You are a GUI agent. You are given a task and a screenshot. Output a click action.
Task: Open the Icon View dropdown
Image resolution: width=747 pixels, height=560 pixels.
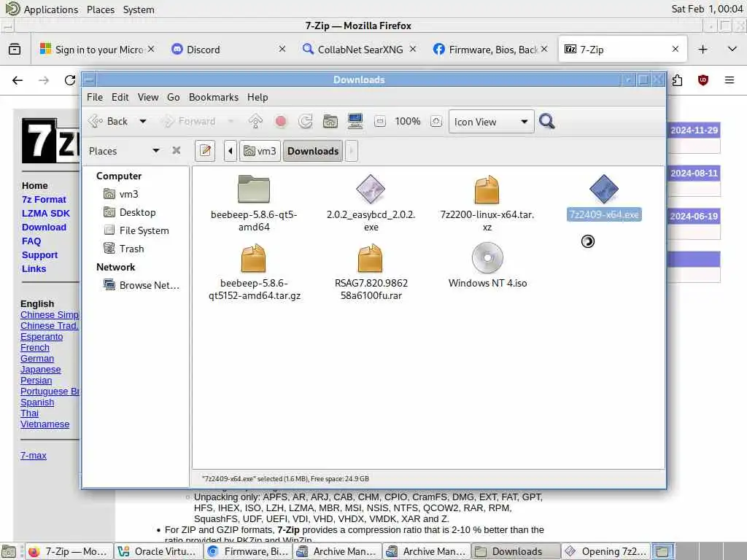[491, 122]
